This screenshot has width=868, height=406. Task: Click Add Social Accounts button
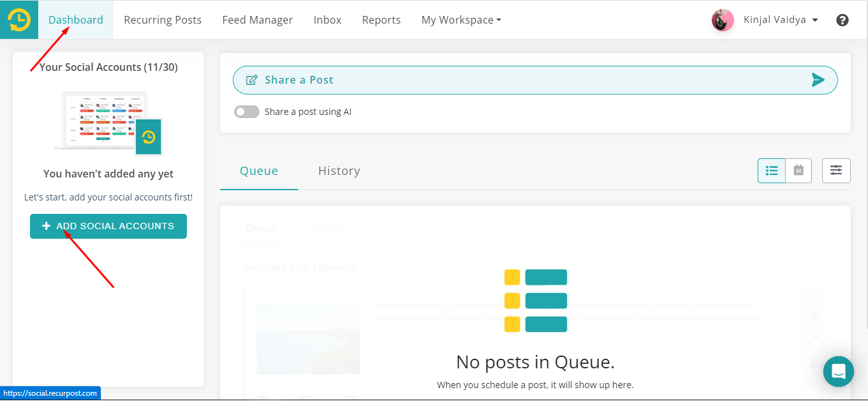108,226
